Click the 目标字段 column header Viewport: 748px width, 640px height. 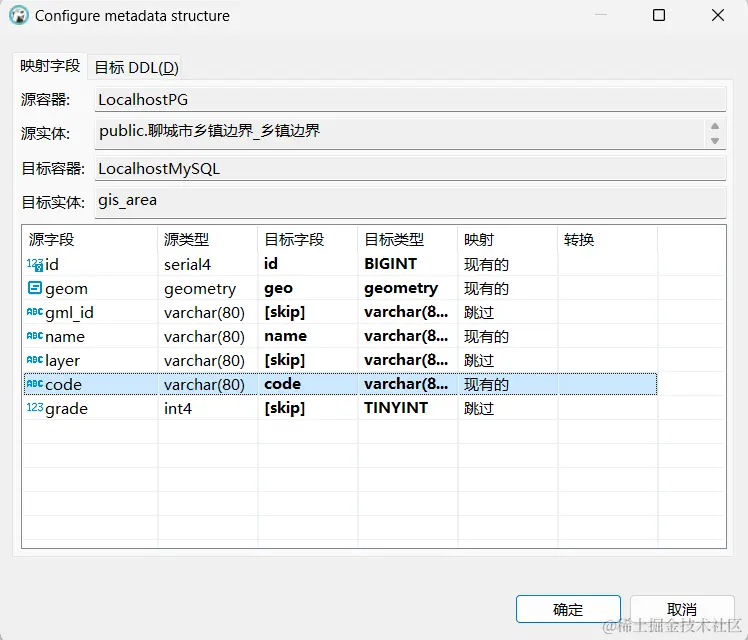click(308, 239)
